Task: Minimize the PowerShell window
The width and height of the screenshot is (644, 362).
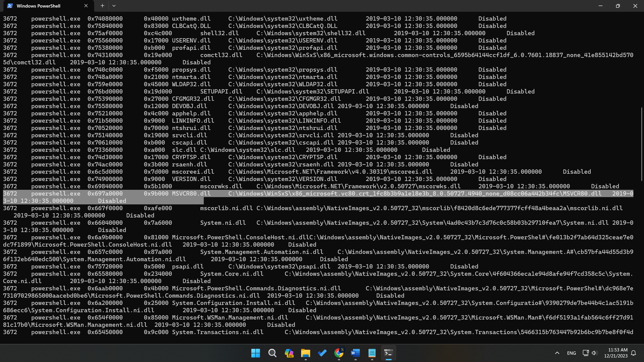Action: [x=601, y=6]
